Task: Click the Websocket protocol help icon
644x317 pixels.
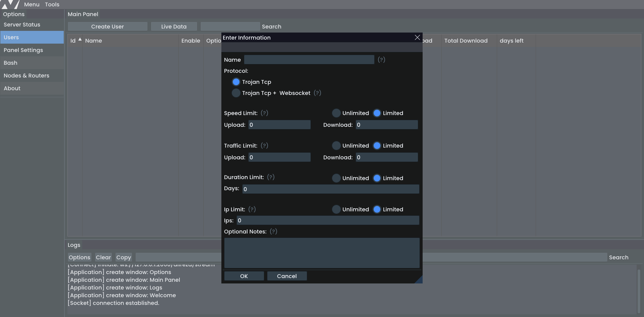Action: tap(317, 93)
